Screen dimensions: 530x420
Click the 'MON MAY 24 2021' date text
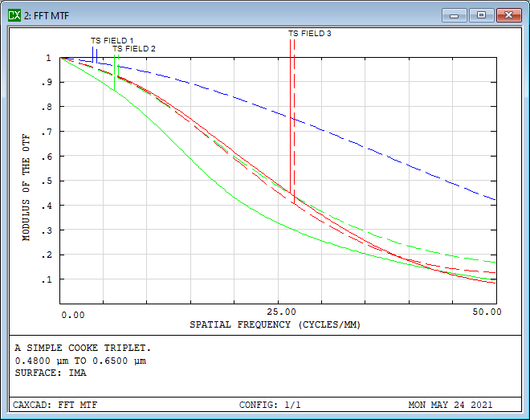click(450, 405)
